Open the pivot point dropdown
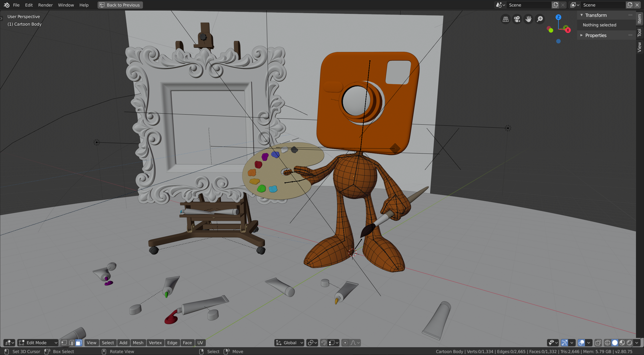Screen dimensions: 644x355 pyautogui.click(x=312, y=343)
